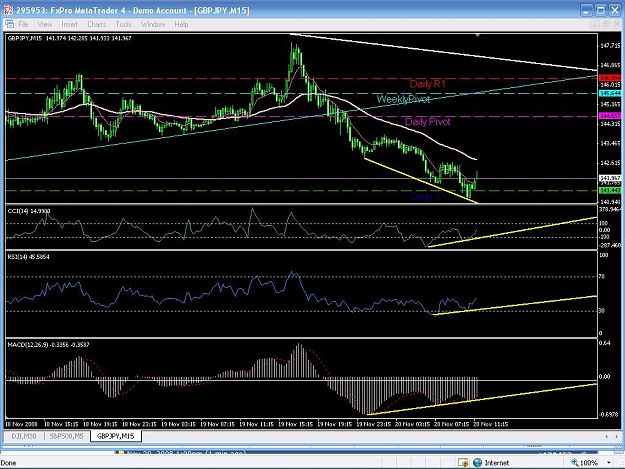The image size is (625, 469).
Task: Minimize the MetaTrader window
Action: point(586,10)
